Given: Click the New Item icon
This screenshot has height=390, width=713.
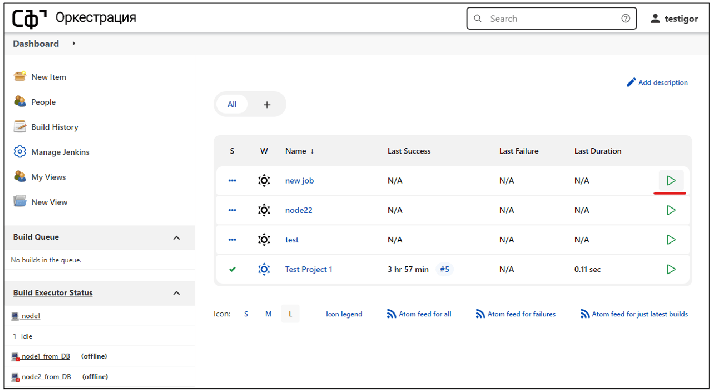Looking at the screenshot, I should tap(20, 76).
